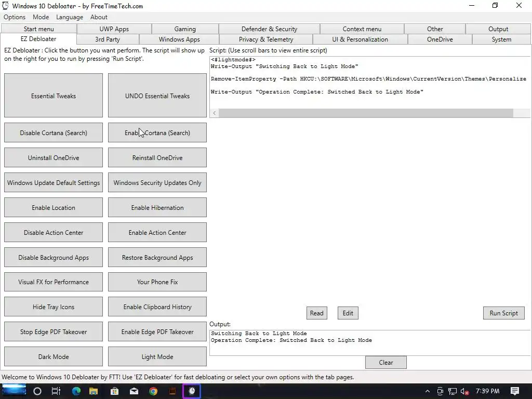The image size is (532, 399).
Task: Open the 3rd Party tab
Action: click(108, 39)
